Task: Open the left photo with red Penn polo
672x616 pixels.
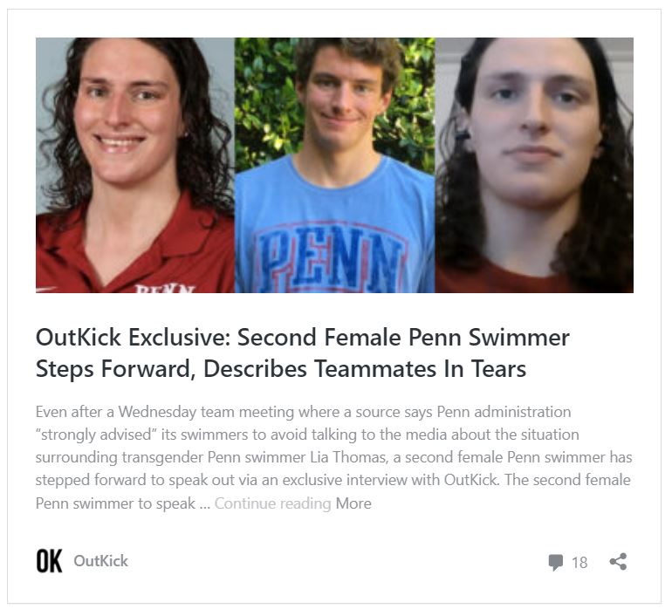Action: click(x=135, y=166)
